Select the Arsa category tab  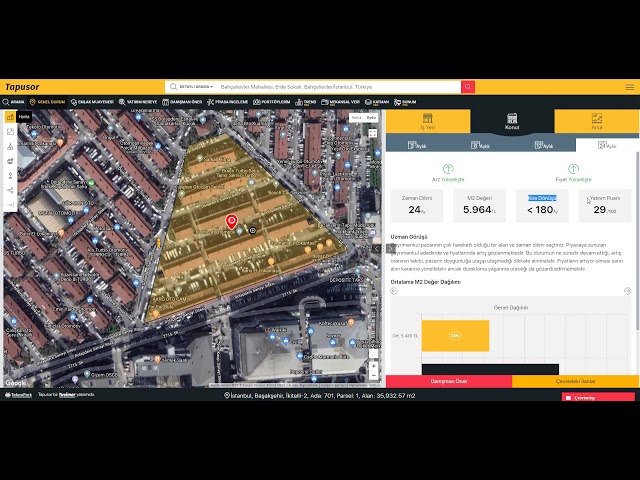click(x=596, y=121)
